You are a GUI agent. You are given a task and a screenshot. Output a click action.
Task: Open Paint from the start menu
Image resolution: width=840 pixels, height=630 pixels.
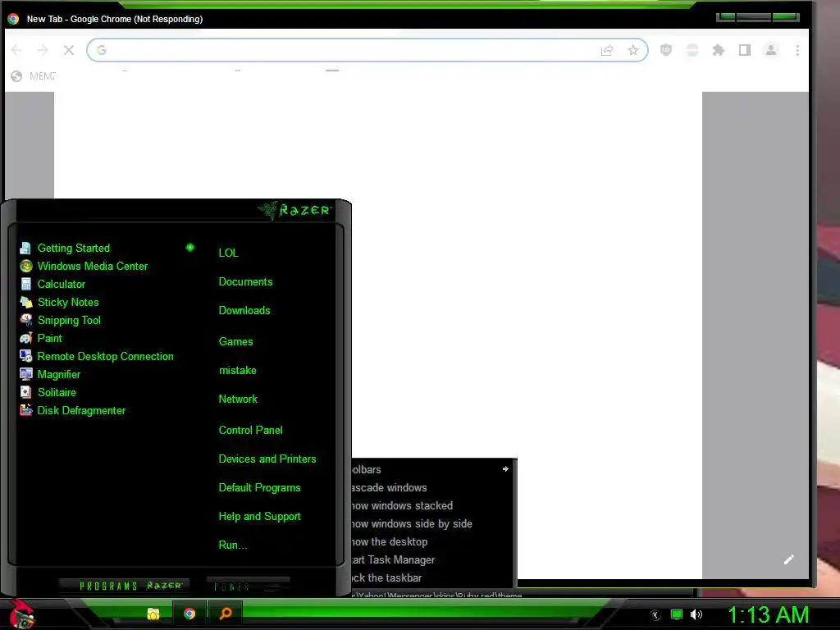(50, 339)
